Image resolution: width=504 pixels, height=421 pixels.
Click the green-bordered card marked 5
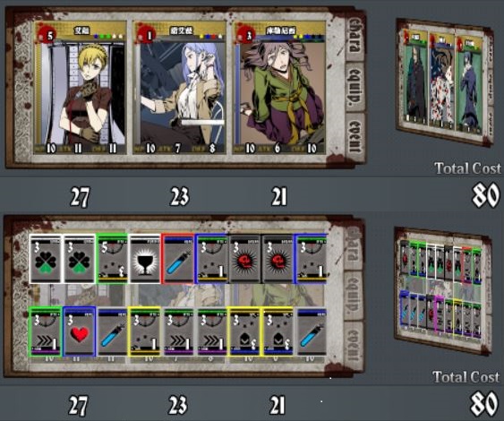(x=112, y=259)
